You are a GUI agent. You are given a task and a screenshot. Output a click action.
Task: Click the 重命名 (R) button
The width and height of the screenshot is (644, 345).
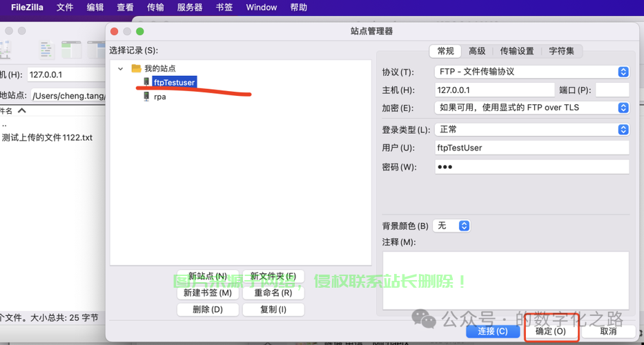pos(273,293)
